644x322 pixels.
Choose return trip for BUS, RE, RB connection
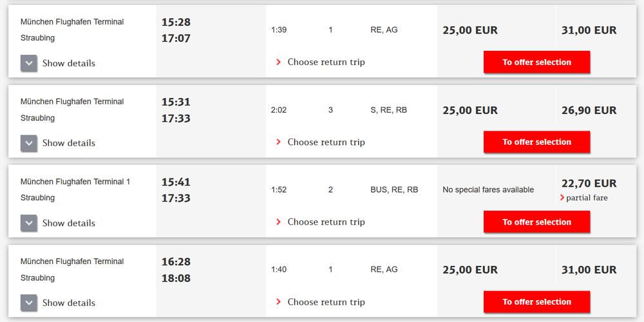(x=326, y=222)
